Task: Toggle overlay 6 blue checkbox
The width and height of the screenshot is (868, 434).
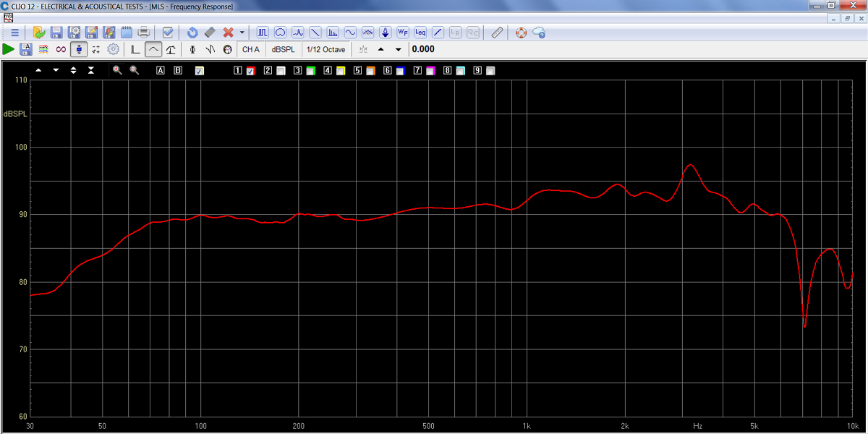Action: click(x=400, y=71)
